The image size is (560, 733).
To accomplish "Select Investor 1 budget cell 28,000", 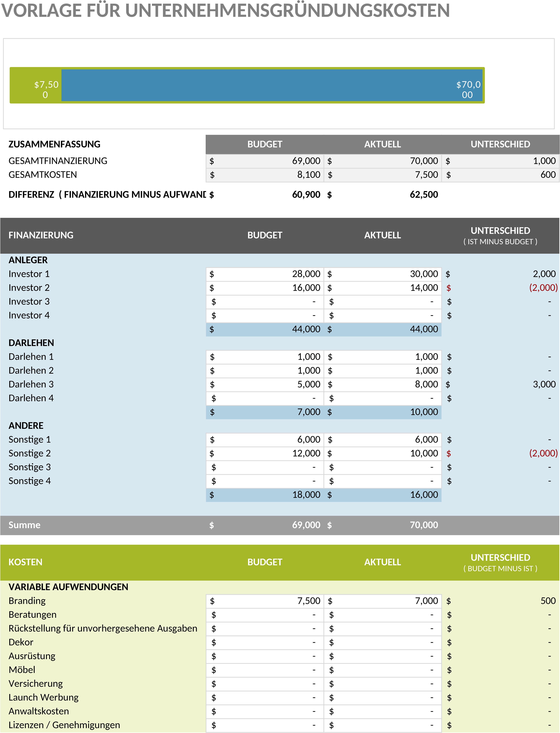I will click(265, 274).
